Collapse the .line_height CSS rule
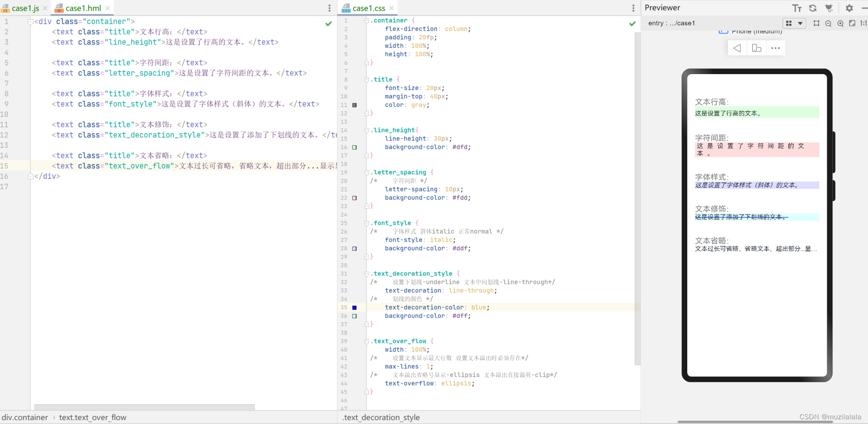 367,130
